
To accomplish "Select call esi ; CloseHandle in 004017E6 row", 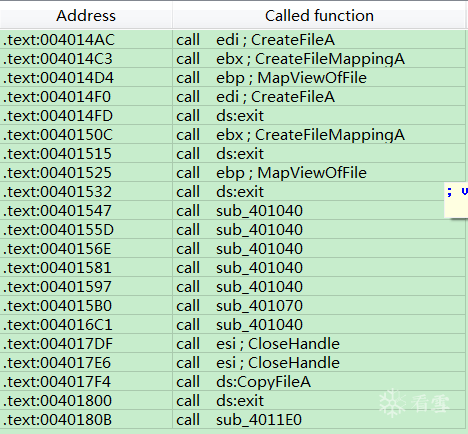I will (258, 363).
